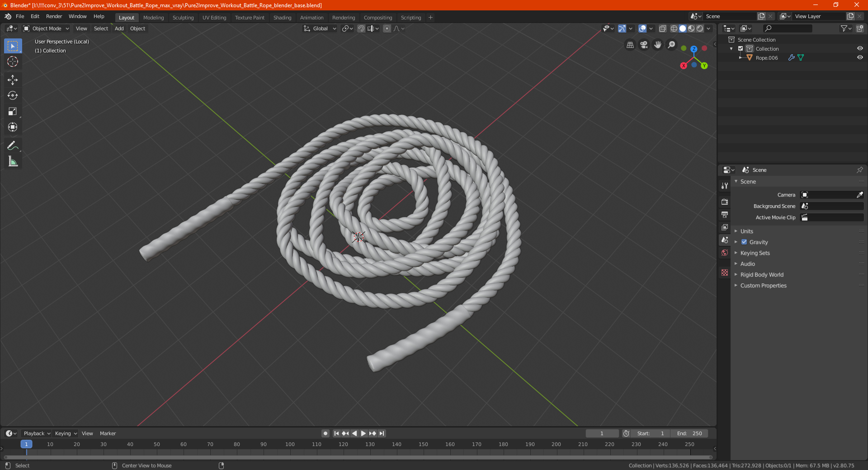Open the World properties tab

(x=725, y=253)
